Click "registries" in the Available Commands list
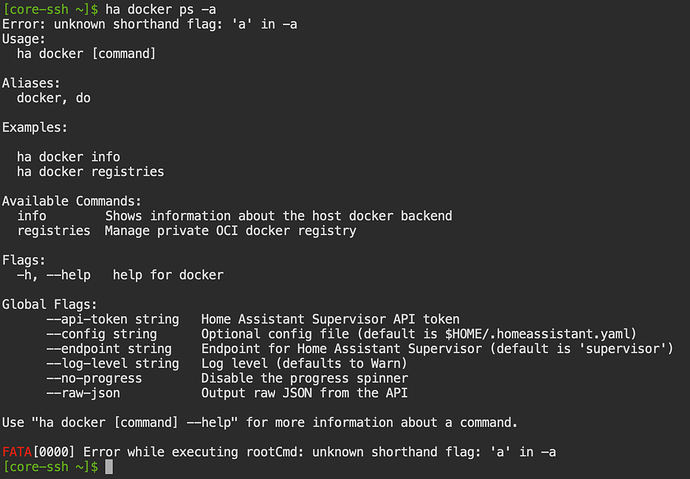The height and width of the screenshot is (479, 690). 54,231
